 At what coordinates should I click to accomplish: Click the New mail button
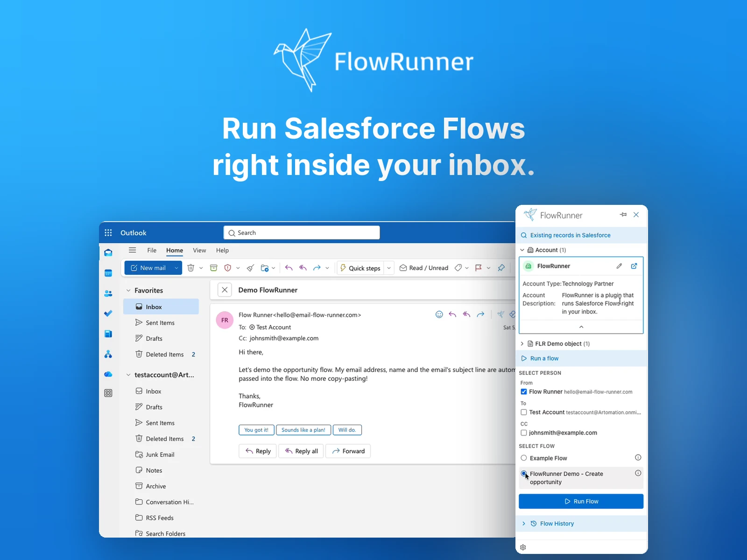point(148,268)
